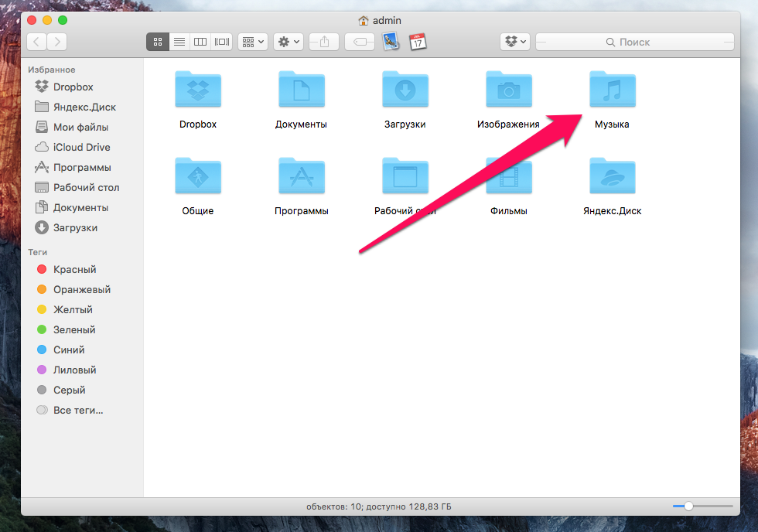Switch to icon view mode
Image resolution: width=758 pixels, height=532 pixels.
(157, 42)
